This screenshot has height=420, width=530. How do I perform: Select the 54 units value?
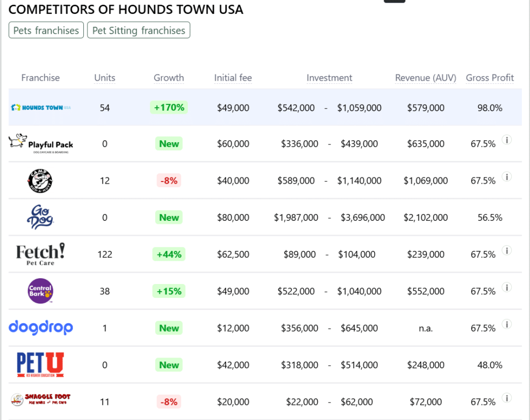click(105, 108)
